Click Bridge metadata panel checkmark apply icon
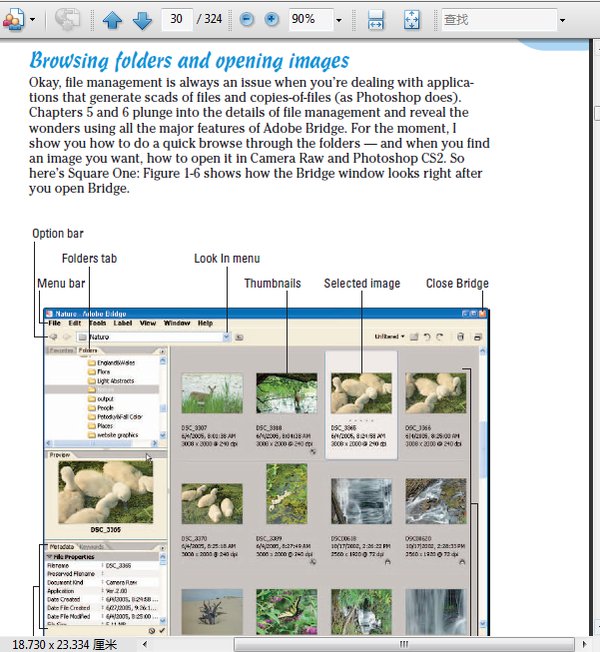This screenshot has height=652, width=600. (x=162, y=630)
